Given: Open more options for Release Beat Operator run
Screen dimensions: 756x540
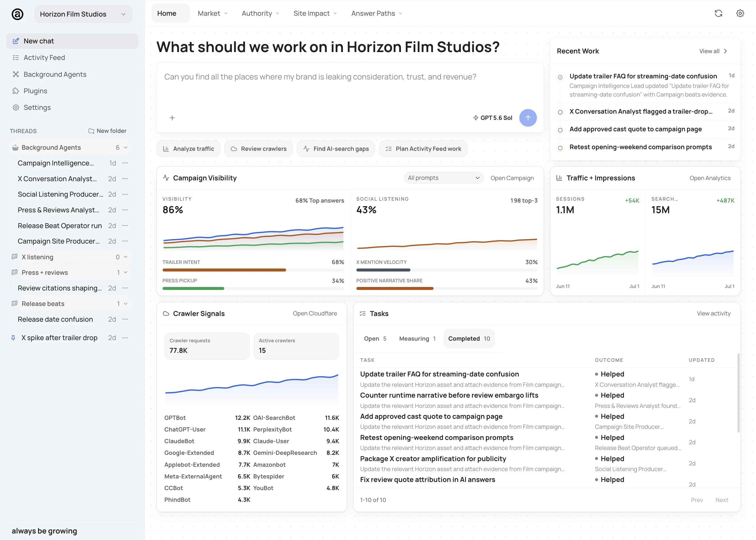Looking at the screenshot, I should (x=125, y=225).
